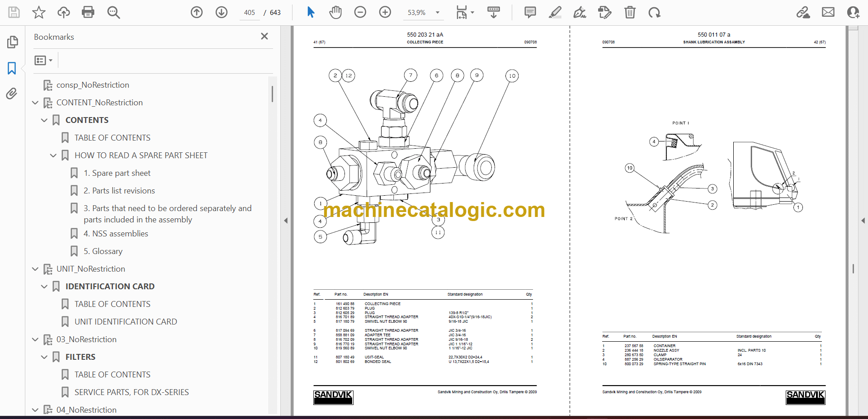Open the IDENTIFICATION CARD bookmark
The width and height of the screenshot is (868, 419).
pos(110,287)
